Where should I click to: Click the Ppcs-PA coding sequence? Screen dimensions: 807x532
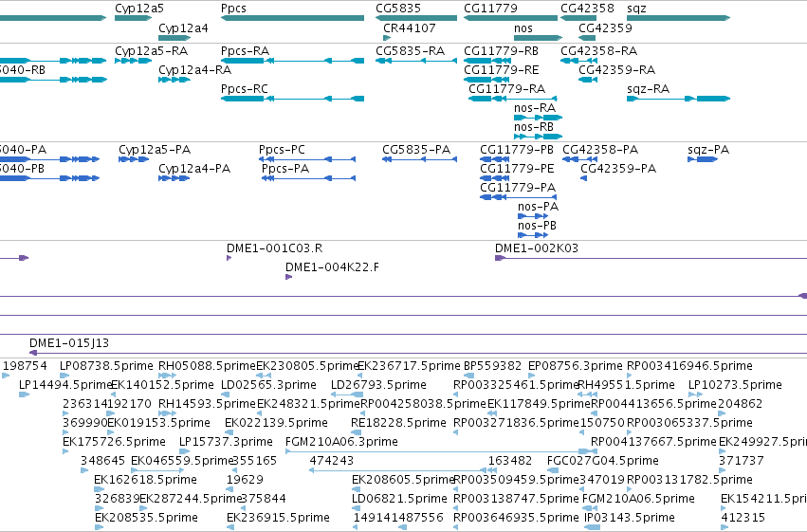(309, 178)
